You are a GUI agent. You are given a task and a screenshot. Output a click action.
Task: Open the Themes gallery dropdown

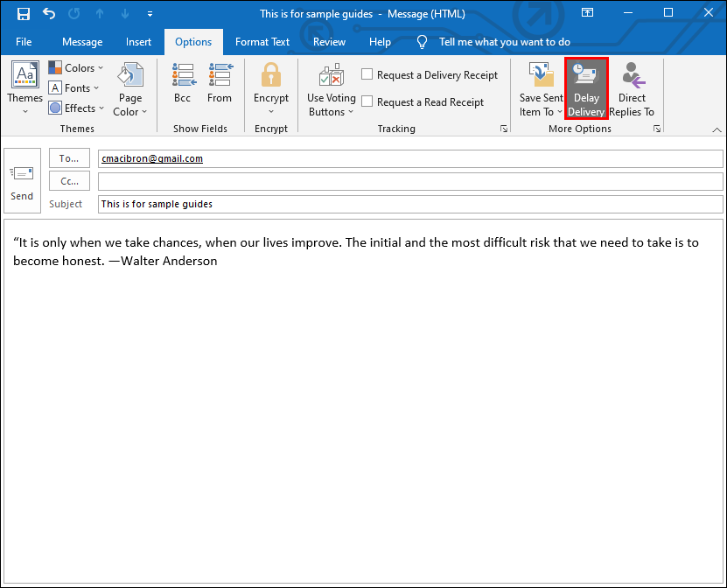[25, 89]
